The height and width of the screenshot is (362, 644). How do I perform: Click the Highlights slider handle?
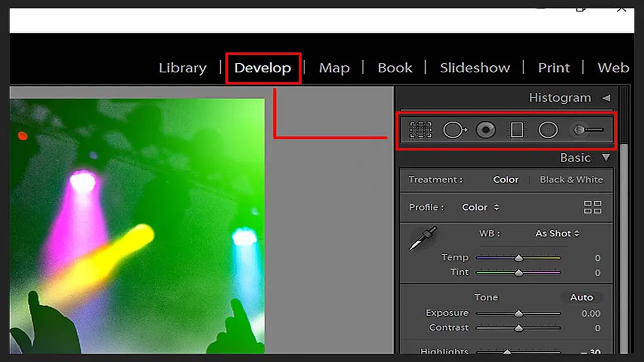508,352
